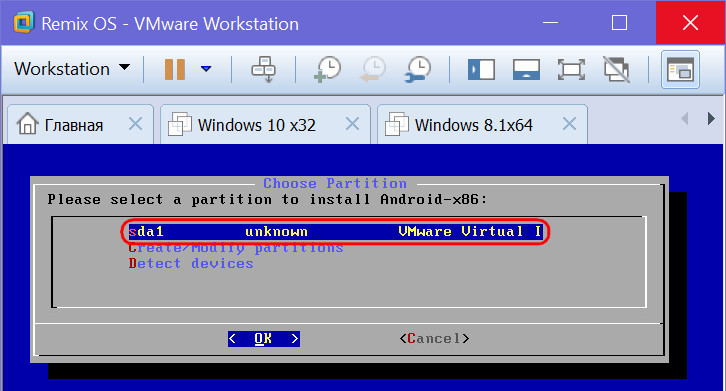
Task: Confirm with the OK button
Action: [263, 339]
